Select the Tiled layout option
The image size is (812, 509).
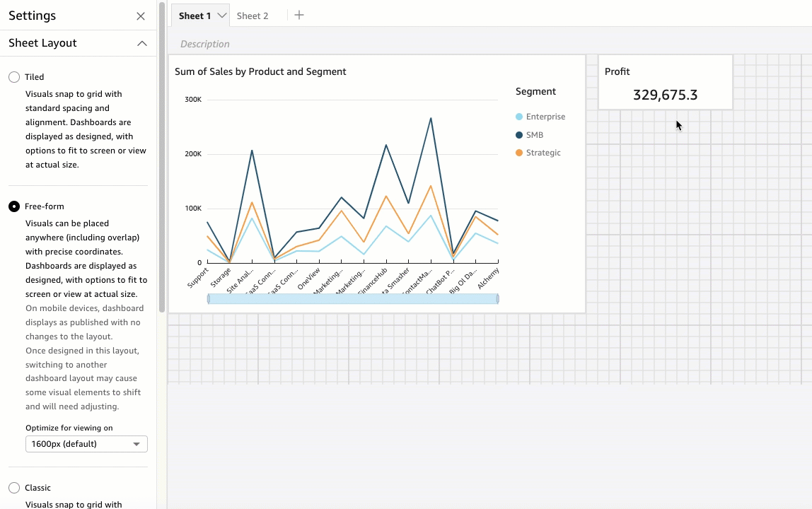(14, 77)
